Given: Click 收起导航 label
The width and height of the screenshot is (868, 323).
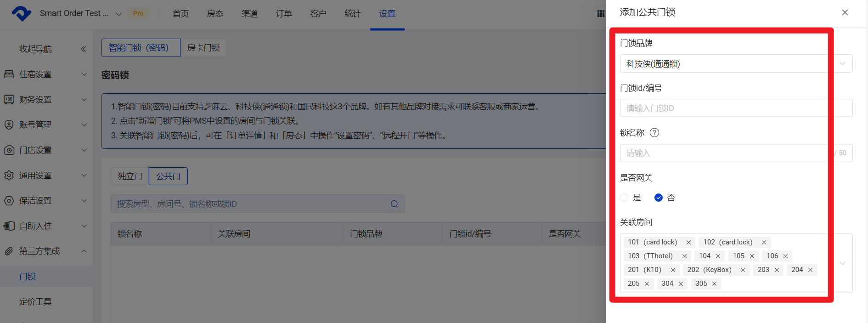Looking at the screenshot, I should (35, 49).
